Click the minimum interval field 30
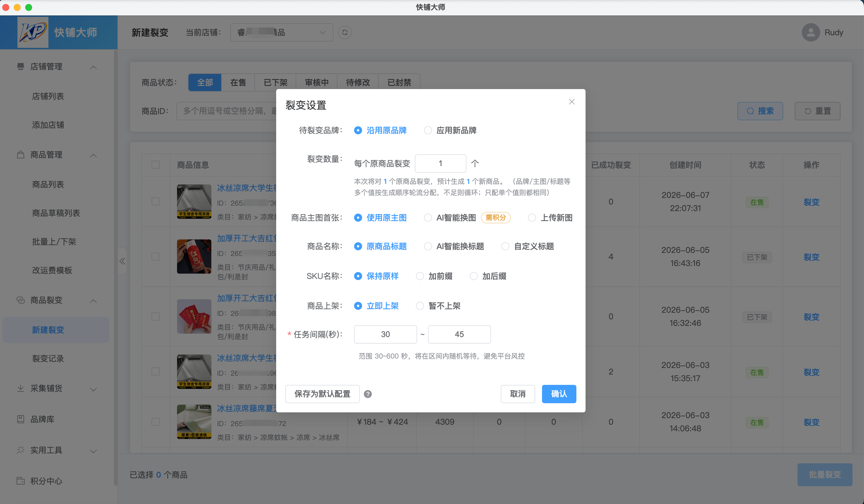This screenshot has height=504, width=864. (x=385, y=334)
